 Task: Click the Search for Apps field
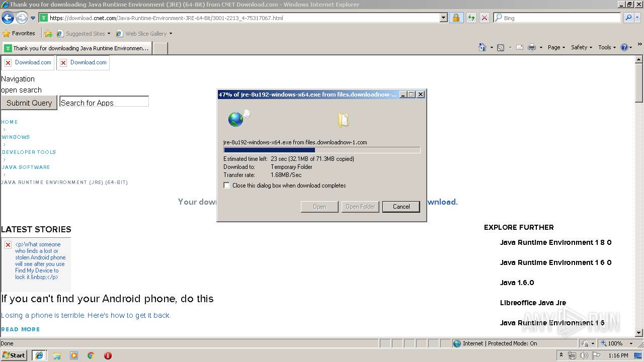tap(104, 102)
